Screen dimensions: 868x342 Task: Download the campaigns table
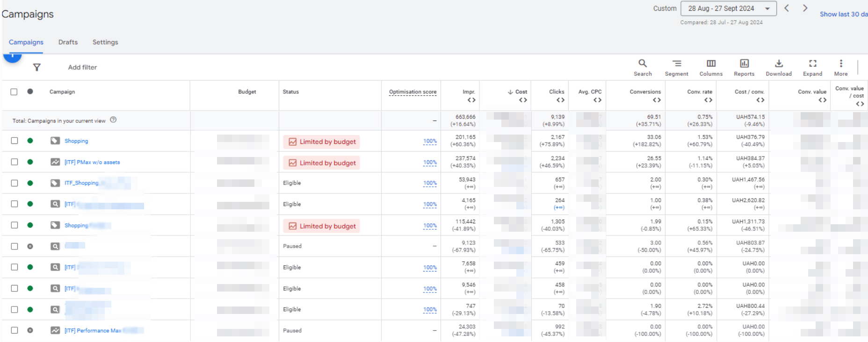pos(779,67)
